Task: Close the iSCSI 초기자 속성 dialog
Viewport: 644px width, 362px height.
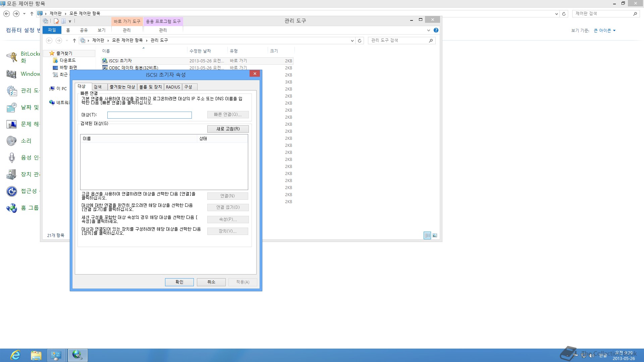Action: click(x=255, y=74)
